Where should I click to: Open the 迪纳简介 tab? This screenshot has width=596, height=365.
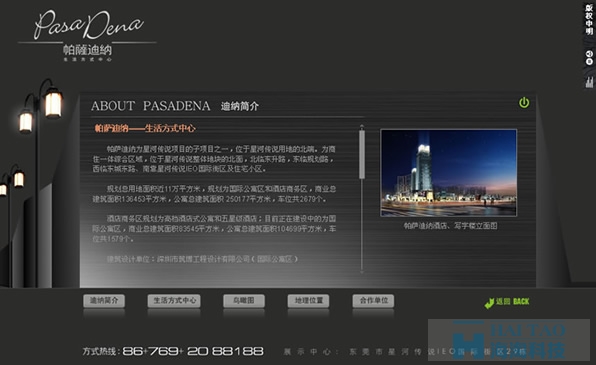pyautogui.click(x=104, y=301)
